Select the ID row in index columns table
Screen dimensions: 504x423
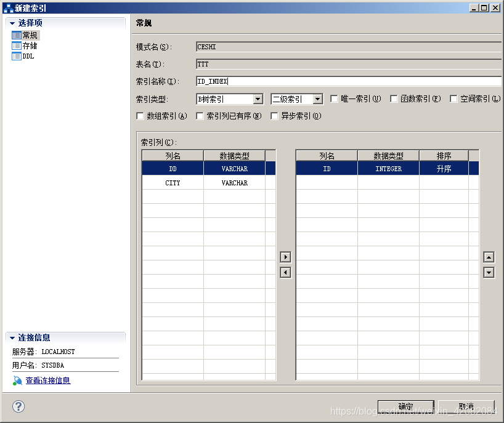coord(387,169)
